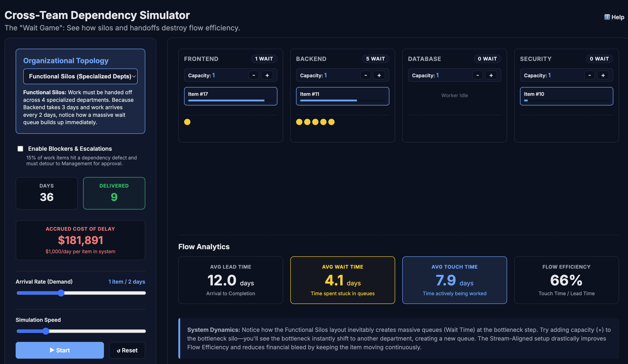Click the '1 item / 2 days' value
The width and height of the screenshot is (628, 364).
click(126, 282)
